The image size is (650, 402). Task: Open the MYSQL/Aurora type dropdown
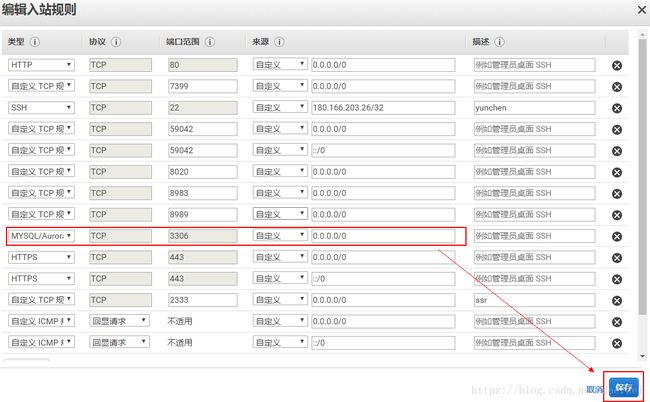(x=41, y=236)
